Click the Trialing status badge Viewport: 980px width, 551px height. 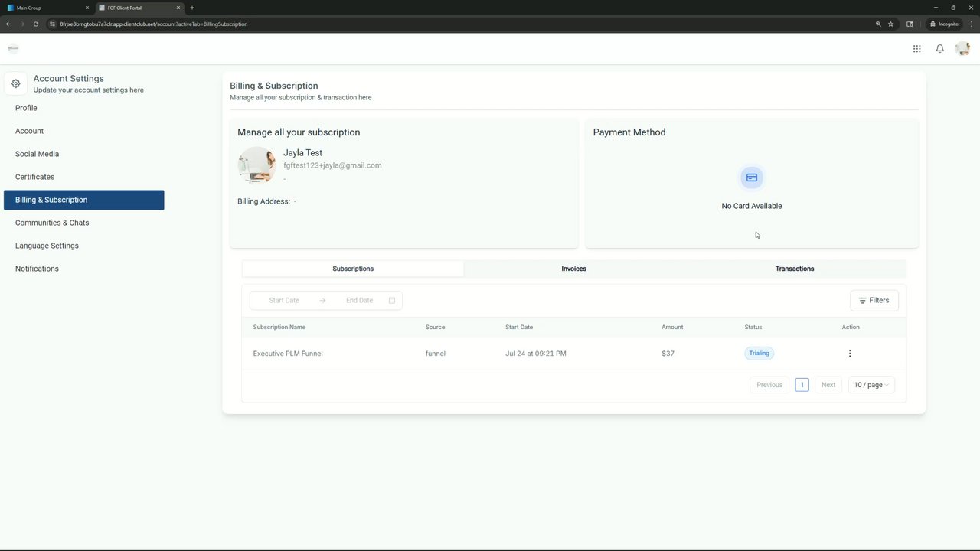[x=759, y=354]
